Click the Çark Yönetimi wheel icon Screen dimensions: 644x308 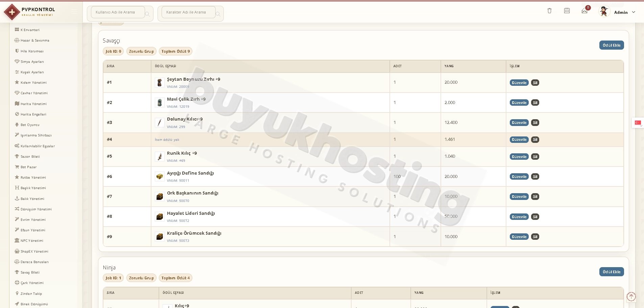coord(17,283)
